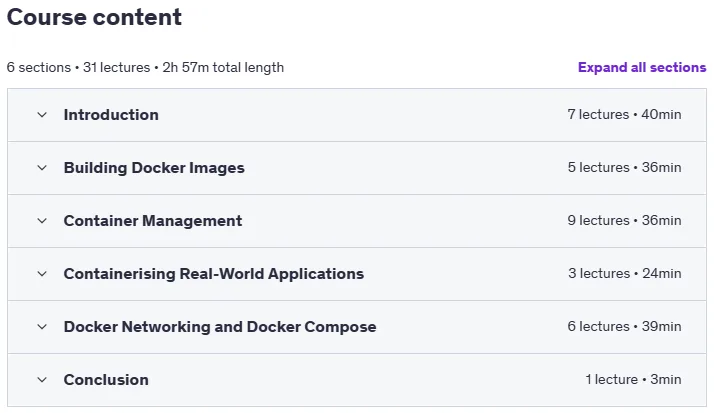Click the 6 lectures • 39min label

click(x=624, y=326)
